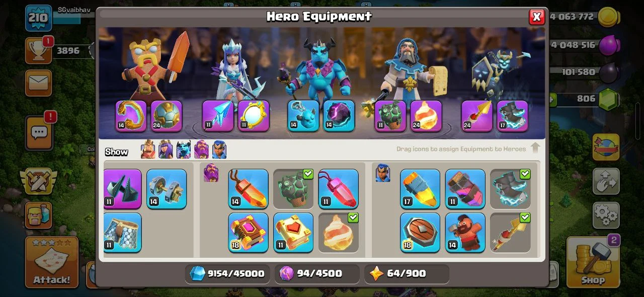Toggle the Minion Prince show filter
This screenshot has width=644, height=297.
184,149
